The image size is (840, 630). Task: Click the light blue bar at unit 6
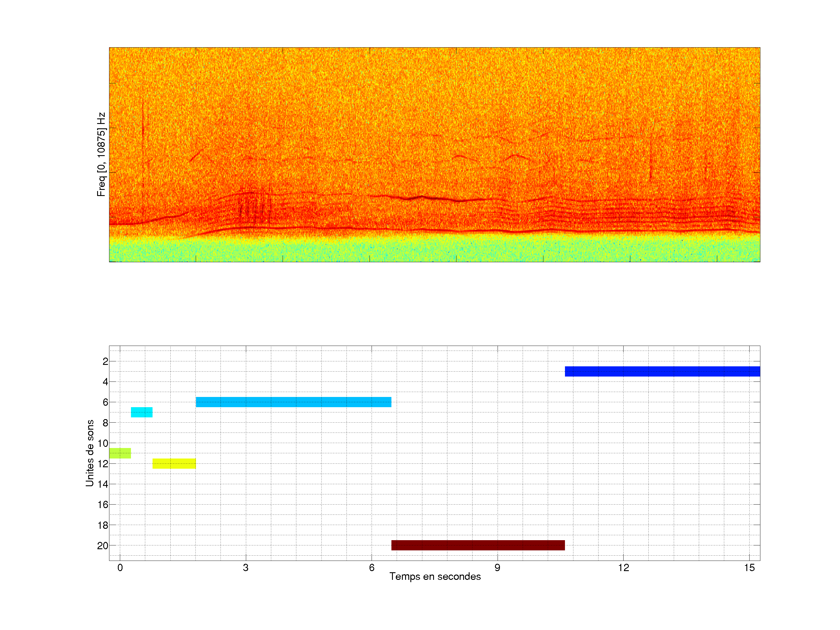pyautogui.click(x=293, y=402)
